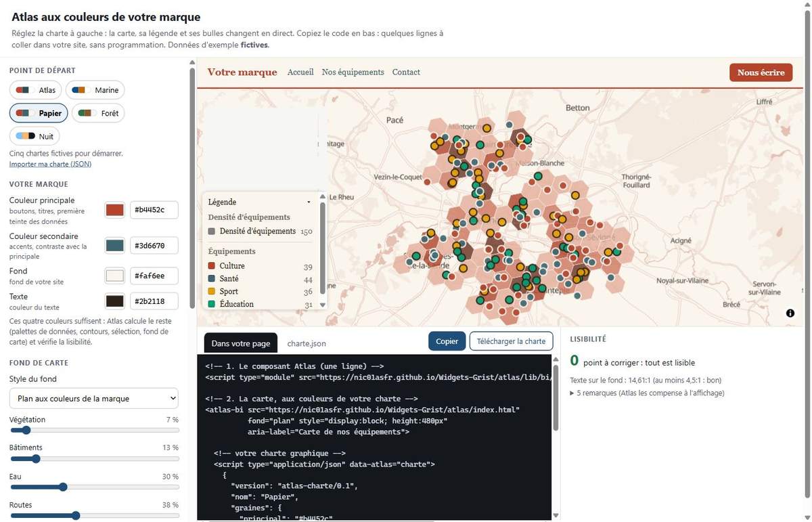Click the Thorigné-Fouillard map label
Screen dimensions: 812x522
[636, 181]
